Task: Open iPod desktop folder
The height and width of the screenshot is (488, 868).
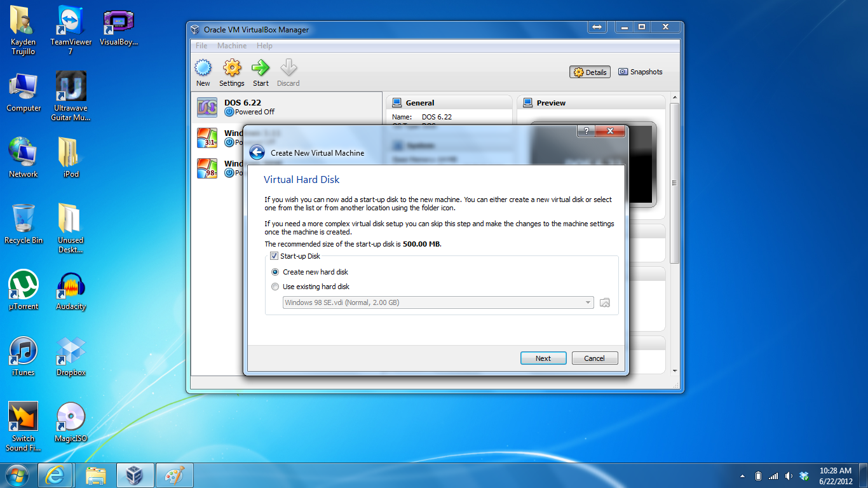Action: coord(71,158)
